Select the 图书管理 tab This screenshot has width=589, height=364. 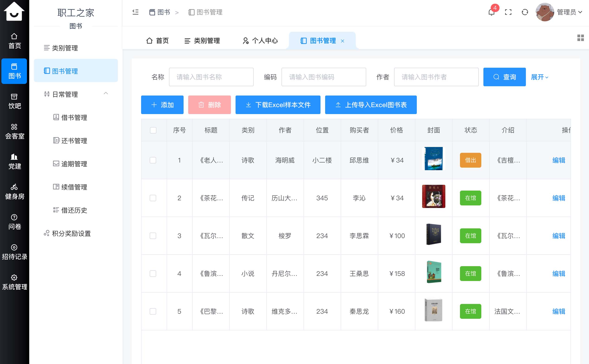[x=322, y=41]
